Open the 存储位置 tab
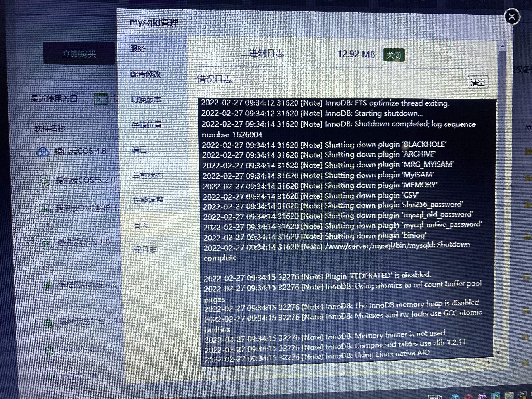 pos(146,125)
